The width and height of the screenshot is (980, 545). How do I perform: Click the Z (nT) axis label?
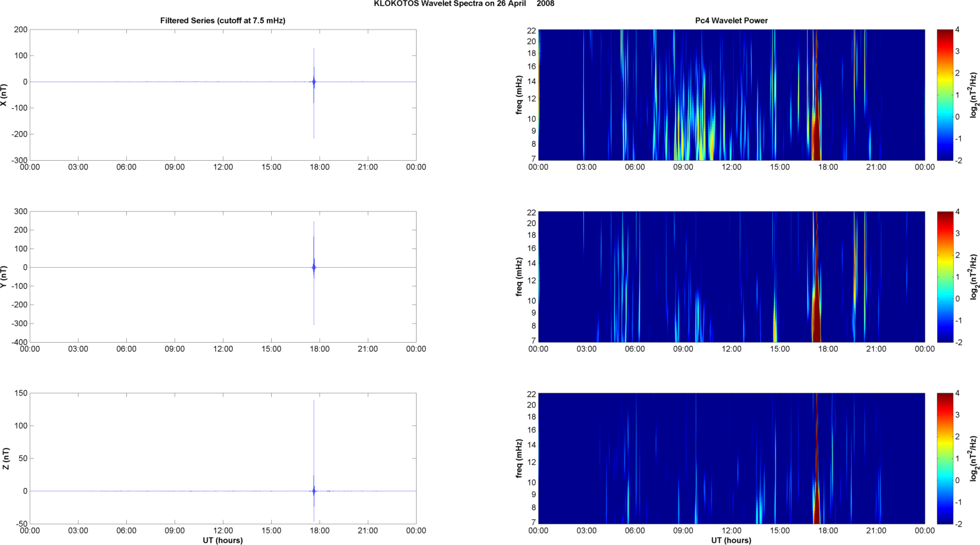(x=5, y=459)
